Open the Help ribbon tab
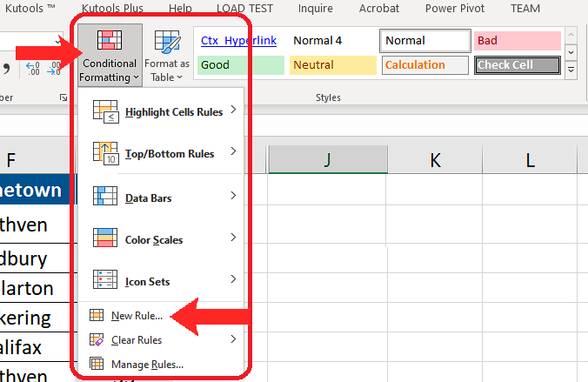Screen dimensions: 588x382 pyautogui.click(x=180, y=8)
